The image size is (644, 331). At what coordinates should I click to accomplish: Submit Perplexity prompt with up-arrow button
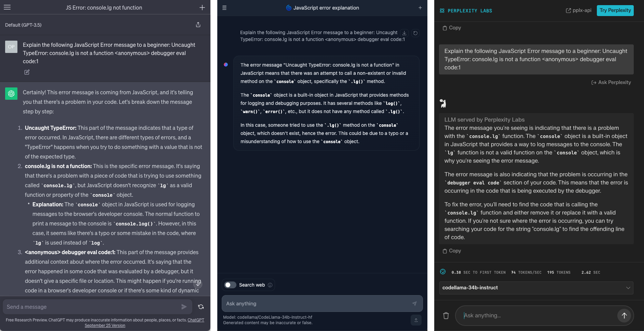(624, 316)
